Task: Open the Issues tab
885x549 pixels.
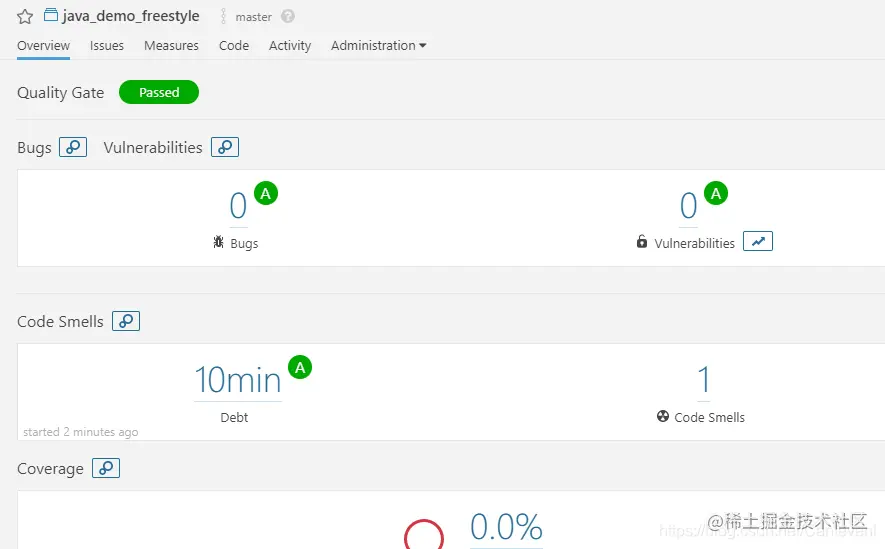Action: (x=107, y=46)
